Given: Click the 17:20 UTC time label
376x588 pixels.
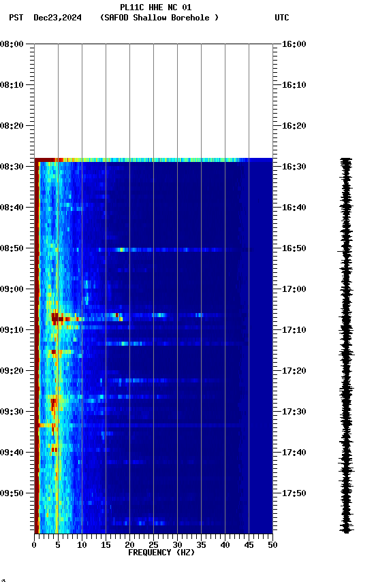Looking at the screenshot, I should point(294,371).
